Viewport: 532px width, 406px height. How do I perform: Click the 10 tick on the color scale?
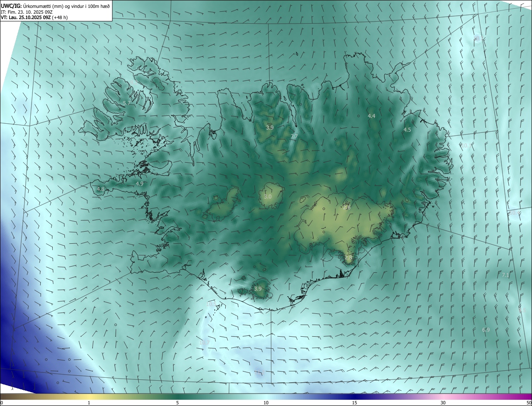click(266, 403)
